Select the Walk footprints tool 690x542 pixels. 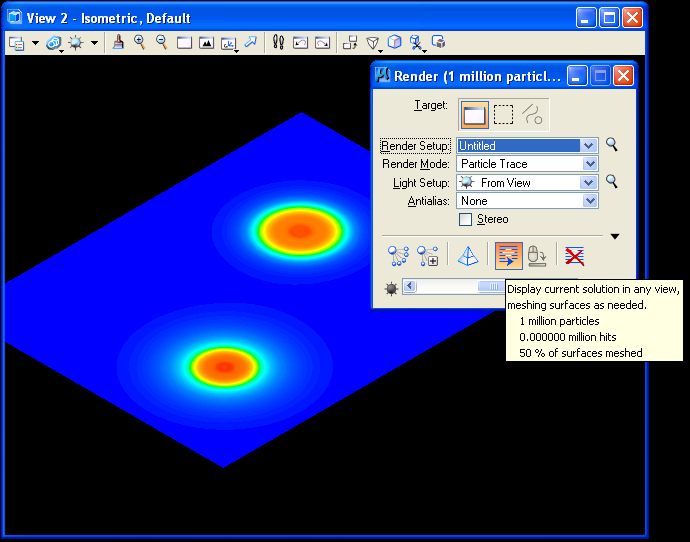(x=278, y=42)
